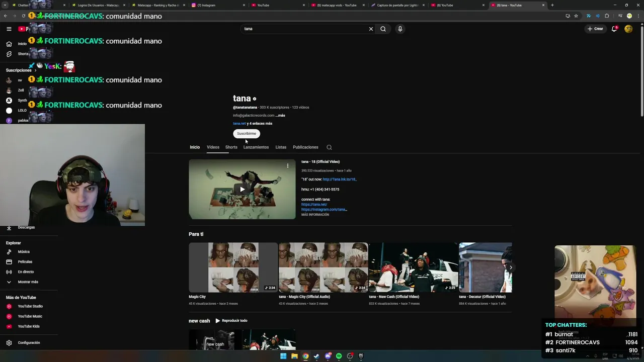The height and width of the screenshot is (362, 644).
Task: Start voice search with the microphone
Action: [400, 29]
